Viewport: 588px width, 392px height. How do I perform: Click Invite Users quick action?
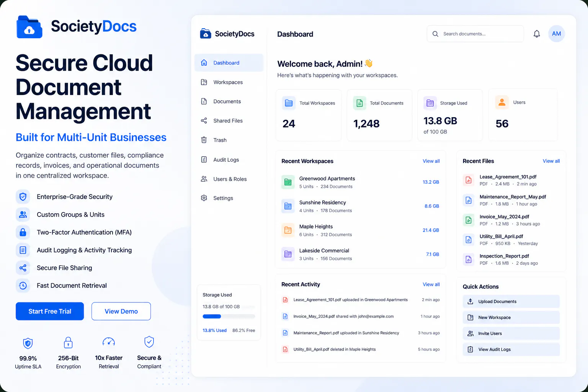tap(511, 333)
